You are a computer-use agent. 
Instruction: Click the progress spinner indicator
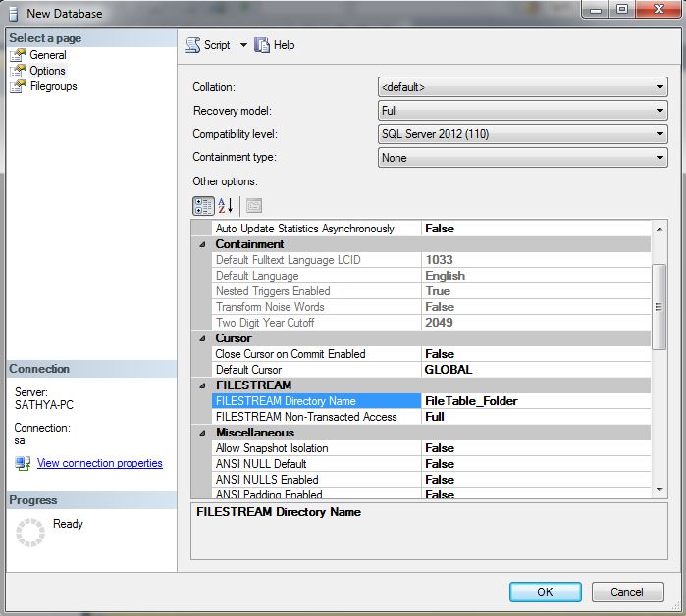point(30,533)
